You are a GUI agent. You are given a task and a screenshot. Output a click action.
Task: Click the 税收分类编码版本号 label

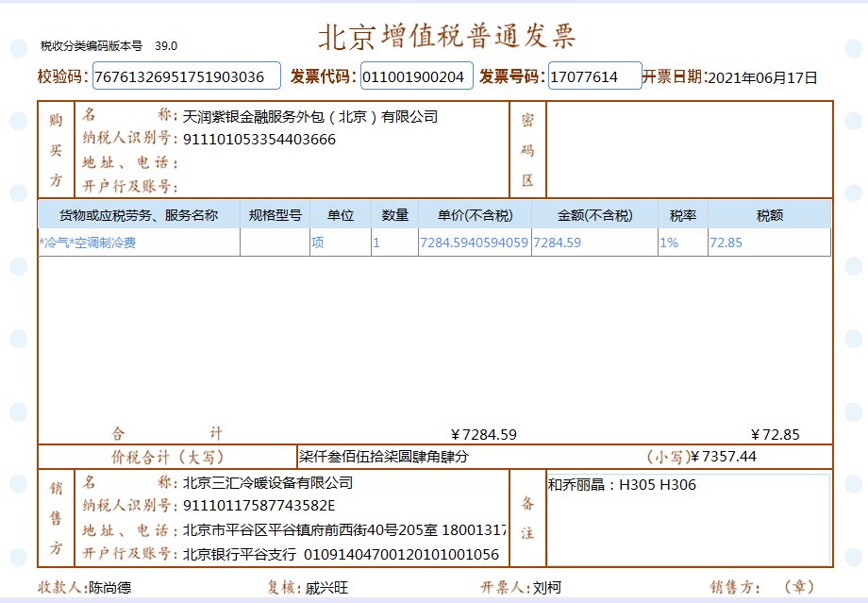92,46
